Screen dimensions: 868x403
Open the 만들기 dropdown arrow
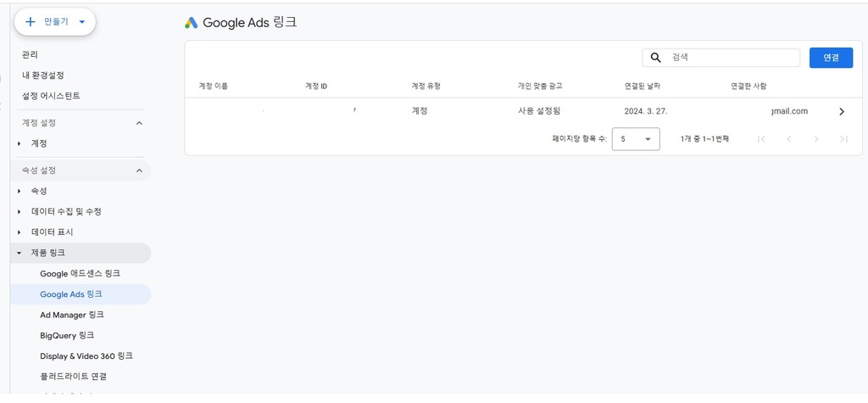pos(82,22)
